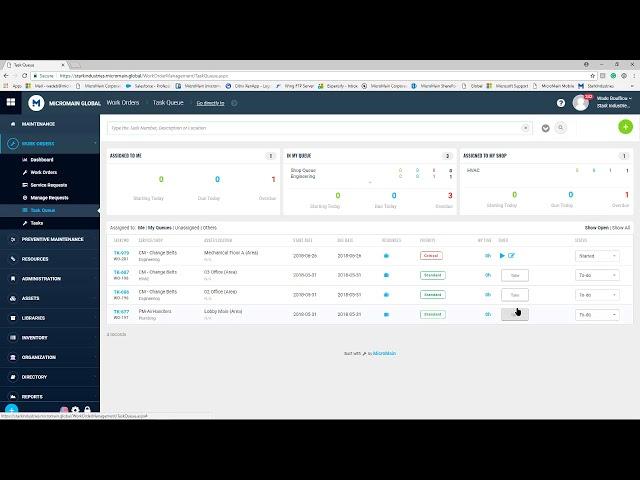The image size is (640, 480).
Task: Open the To-do status dropdown for 03 Office
Action: [597, 276]
